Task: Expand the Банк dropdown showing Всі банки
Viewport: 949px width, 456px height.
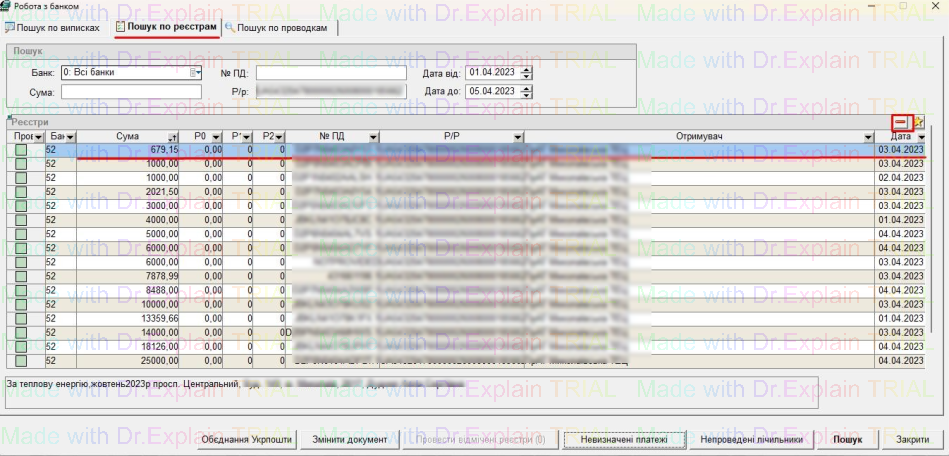Action: coord(197,73)
